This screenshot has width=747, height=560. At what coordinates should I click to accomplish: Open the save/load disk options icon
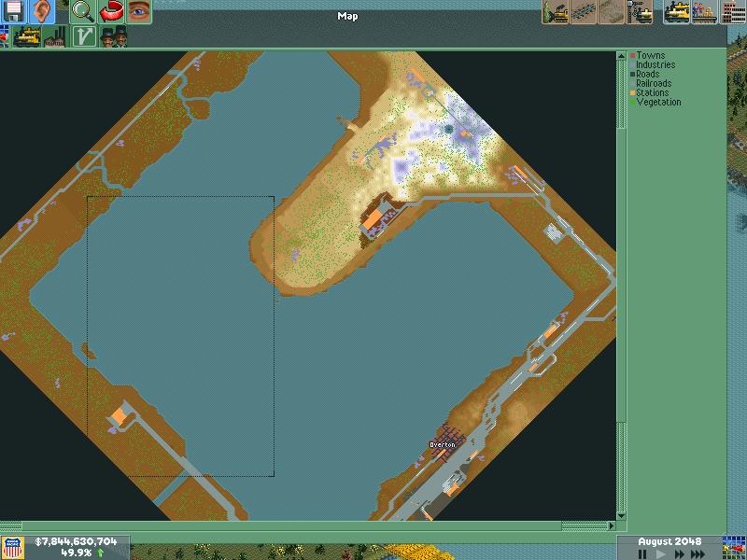[x=14, y=11]
